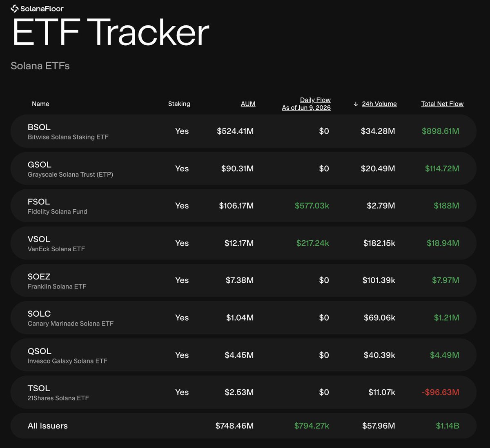Click BSOL AUM value $524.41M
This screenshot has width=490, height=448.
pyautogui.click(x=235, y=131)
